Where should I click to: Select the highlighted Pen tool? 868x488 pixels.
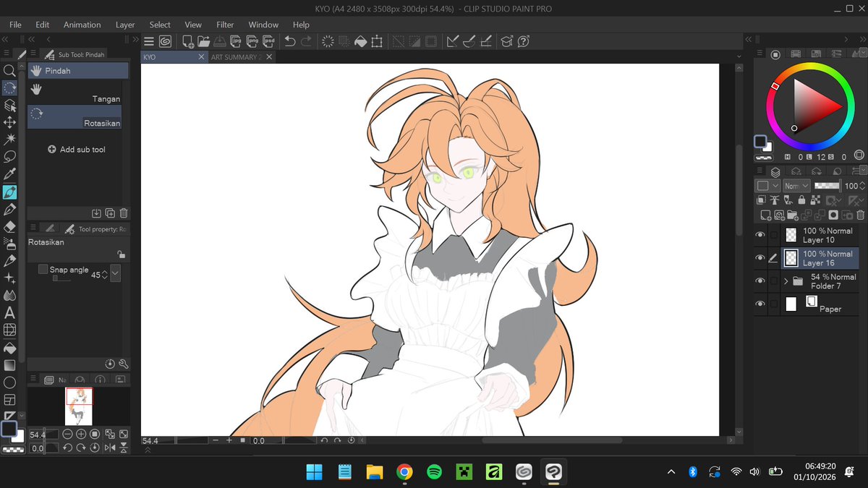coord(9,192)
